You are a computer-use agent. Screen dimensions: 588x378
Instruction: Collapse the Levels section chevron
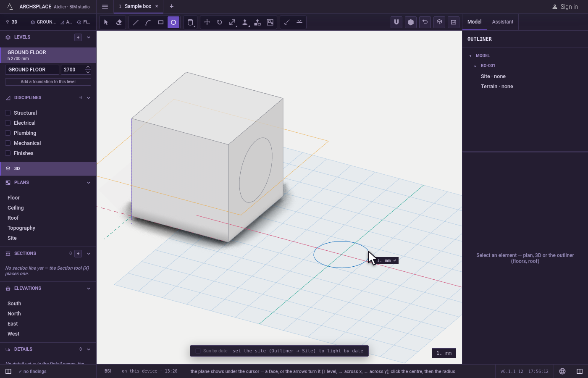(89, 37)
